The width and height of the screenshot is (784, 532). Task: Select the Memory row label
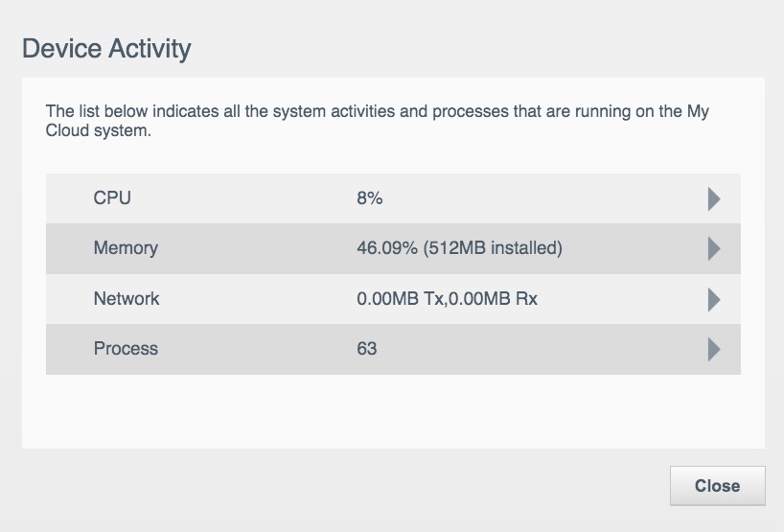pos(126,248)
